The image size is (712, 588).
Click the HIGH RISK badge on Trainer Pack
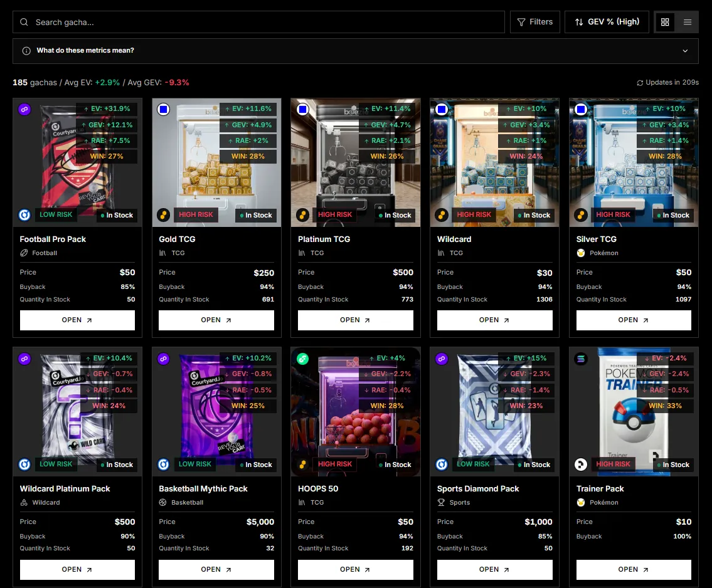[613, 464]
